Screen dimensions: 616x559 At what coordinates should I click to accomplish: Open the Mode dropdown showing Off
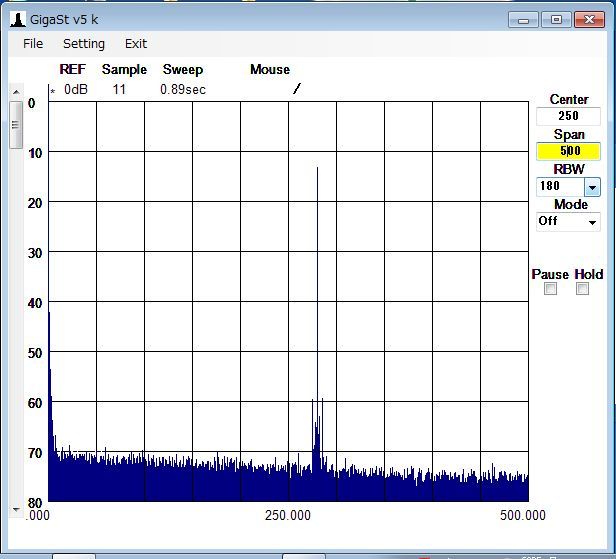tap(568, 222)
